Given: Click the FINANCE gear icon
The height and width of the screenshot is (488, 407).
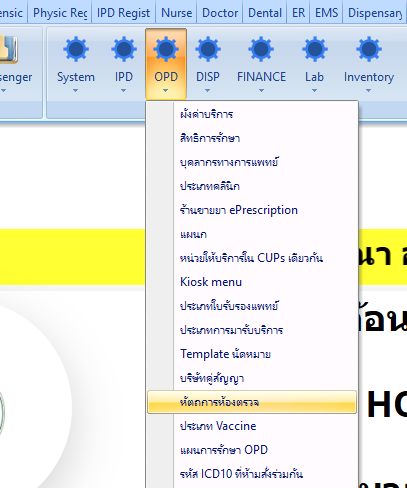Looking at the screenshot, I should (261, 49).
